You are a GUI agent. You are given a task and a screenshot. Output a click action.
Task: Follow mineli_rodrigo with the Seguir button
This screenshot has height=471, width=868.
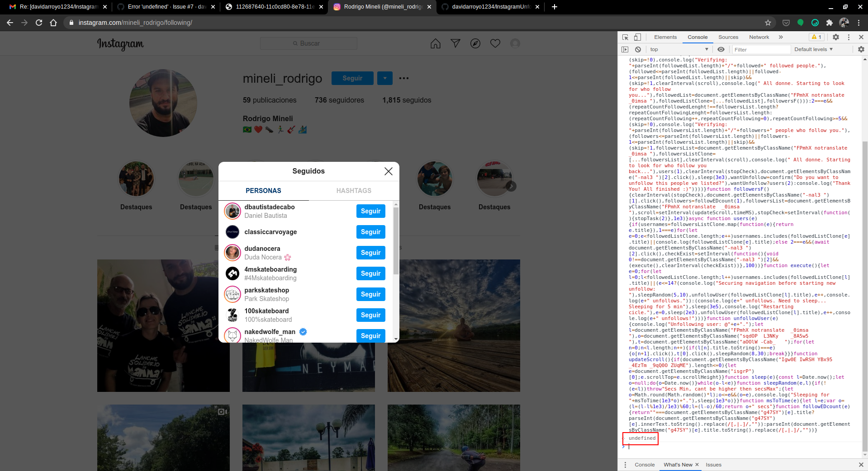pyautogui.click(x=352, y=78)
